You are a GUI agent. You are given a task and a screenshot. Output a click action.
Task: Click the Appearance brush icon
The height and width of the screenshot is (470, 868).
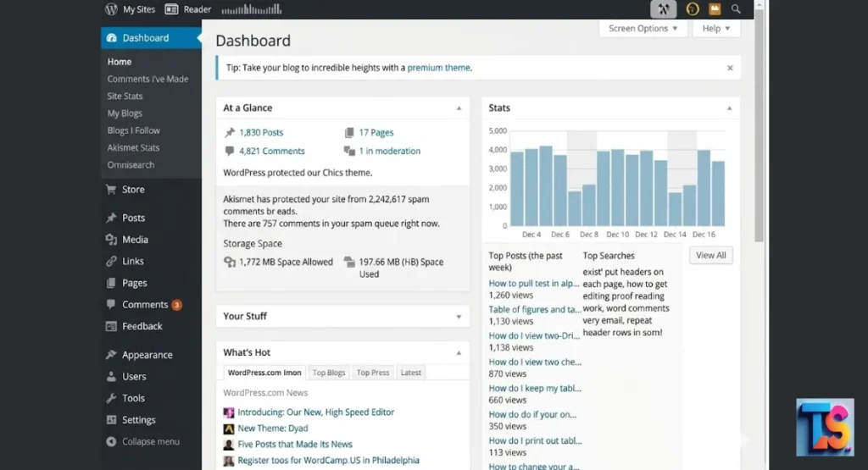coord(111,355)
